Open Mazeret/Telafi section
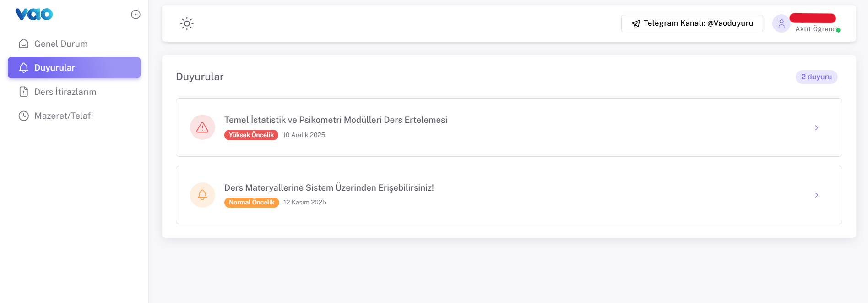868x303 pixels. click(x=64, y=116)
